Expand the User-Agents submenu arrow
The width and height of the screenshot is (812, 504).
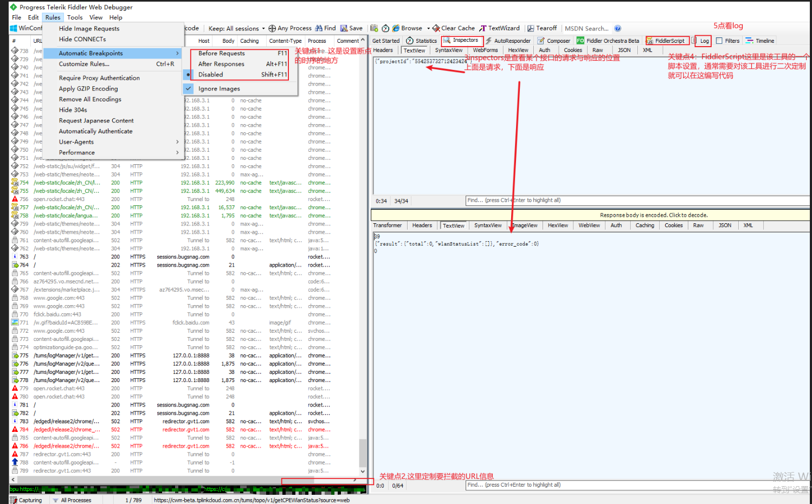click(x=177, y=142)
